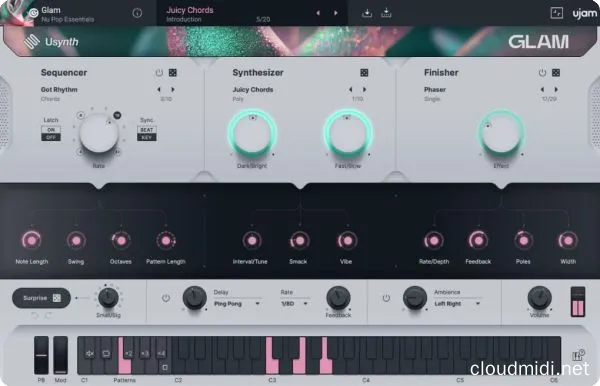Select previous Finisher preset
Viewport: 600px width, 386px height.
click(x=542, y=90)
